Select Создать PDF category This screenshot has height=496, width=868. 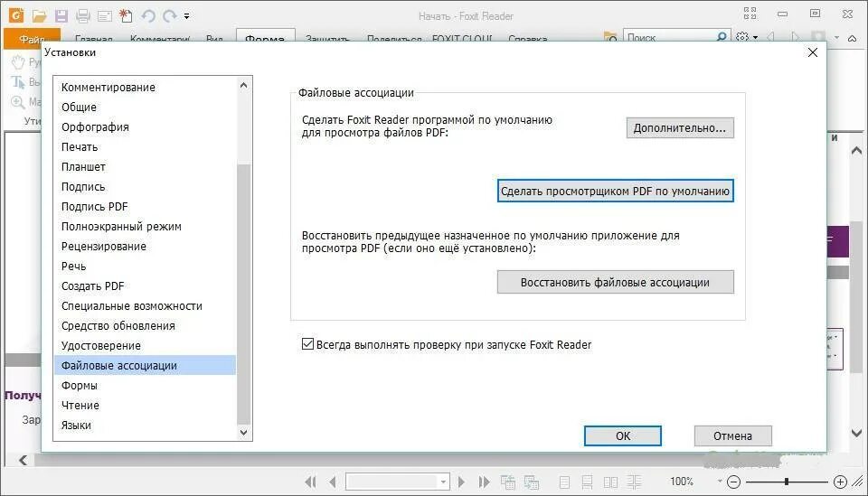(x=145, y=286)
